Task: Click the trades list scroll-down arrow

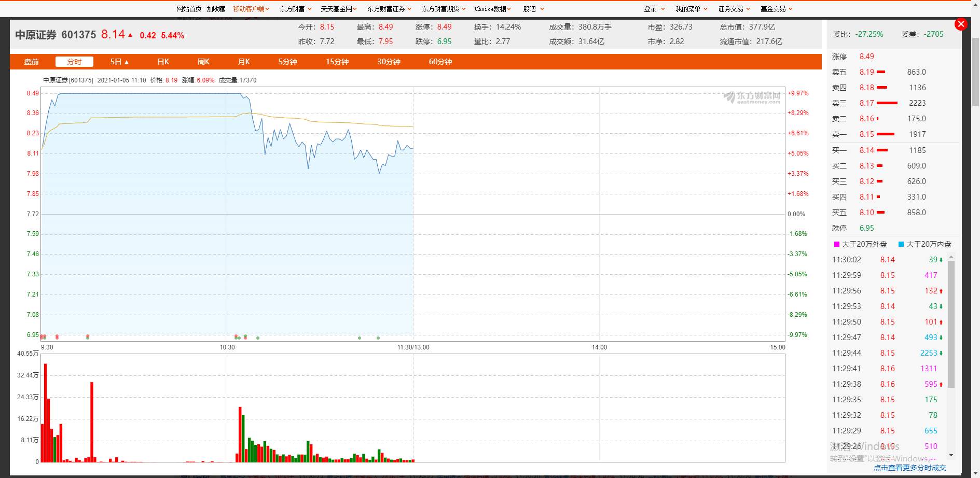Action: [951, 455]
